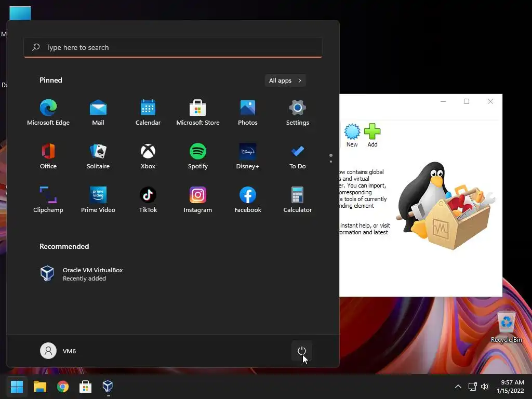Image resolution: width=532 pixels, height=399 pixels.
Task: Open Instagram app
Action: coord(198,200)
